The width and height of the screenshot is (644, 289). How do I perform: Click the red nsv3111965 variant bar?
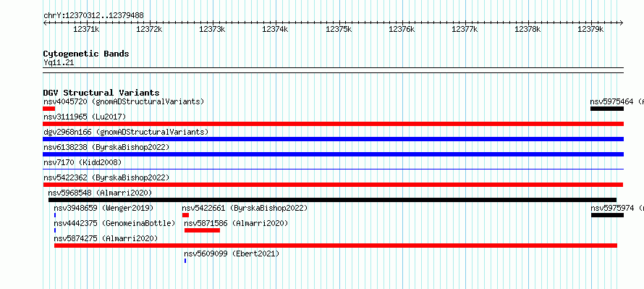(x=333, y=124)
